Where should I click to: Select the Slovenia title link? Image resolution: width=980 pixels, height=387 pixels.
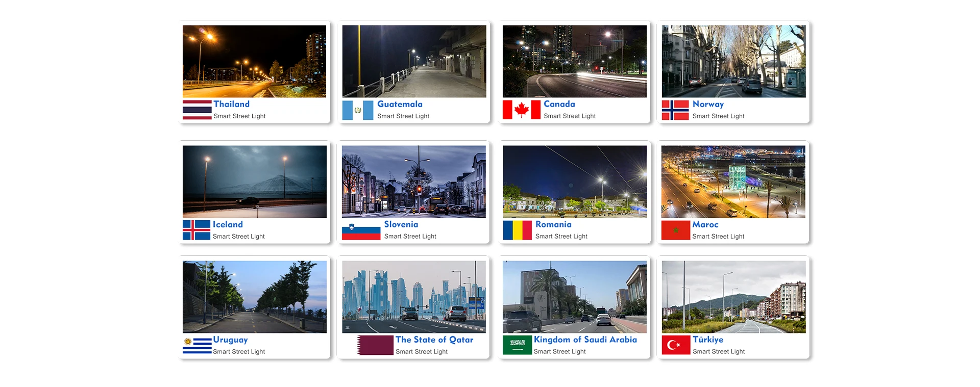401,224
